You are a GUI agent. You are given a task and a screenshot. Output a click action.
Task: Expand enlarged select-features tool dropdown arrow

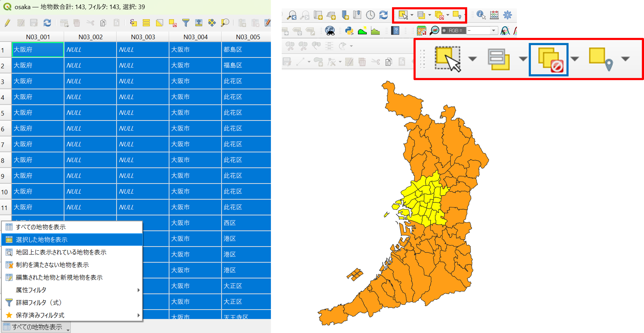472,59
